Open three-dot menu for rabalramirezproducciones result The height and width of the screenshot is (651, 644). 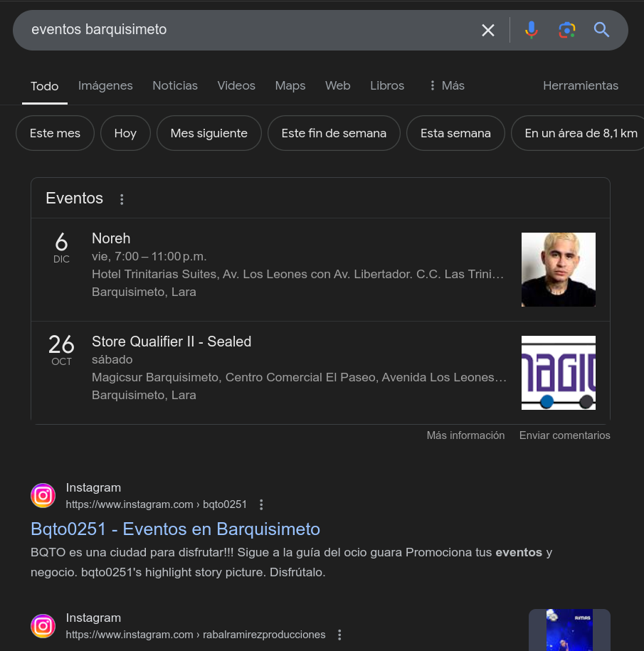[x=339, y=634]
